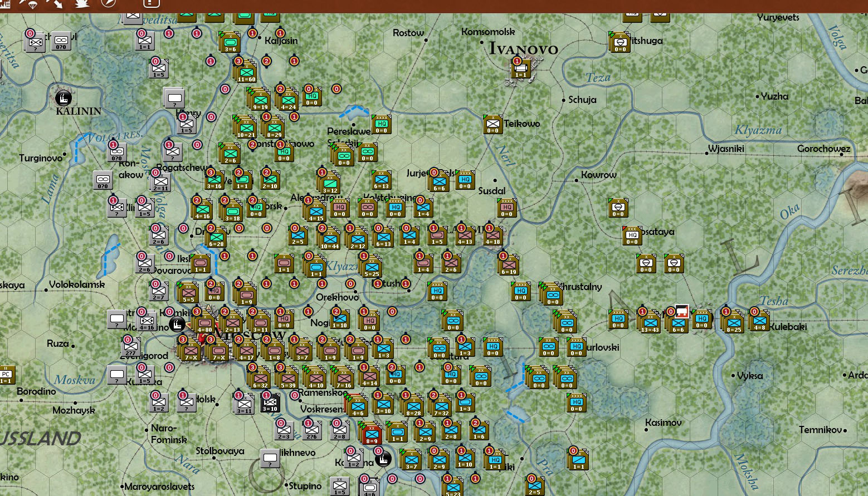868x496 pixels.
Task: Select the 8=29 infantry unit counter
Action: coord(274,128)
